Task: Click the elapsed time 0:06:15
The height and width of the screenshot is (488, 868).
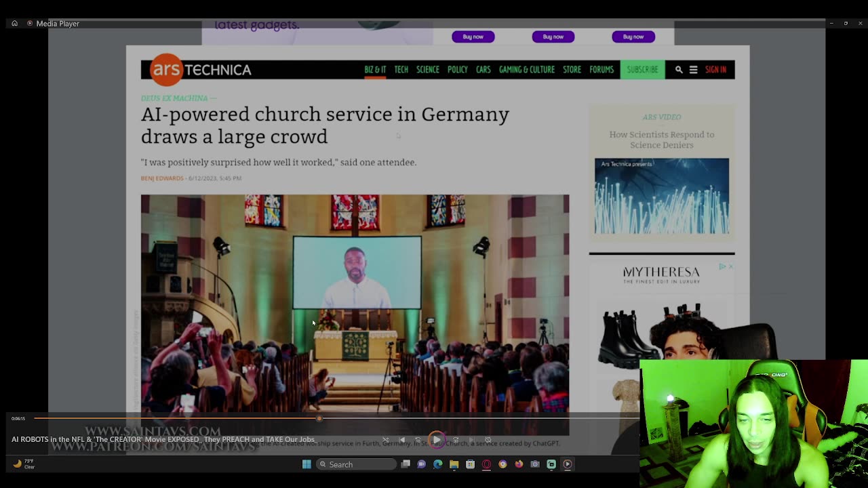Action: click(x=18, y=418)
